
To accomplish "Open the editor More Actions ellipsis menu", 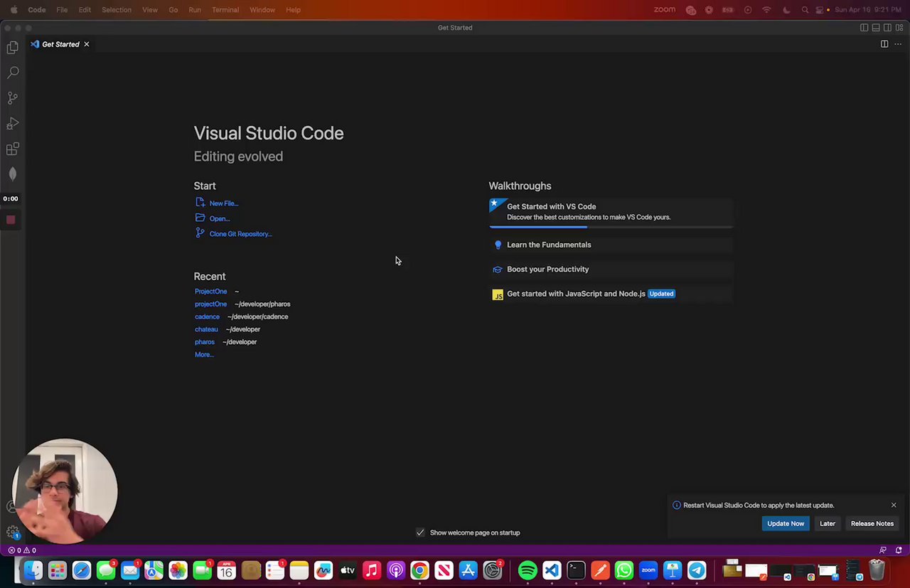I will 898,44.
